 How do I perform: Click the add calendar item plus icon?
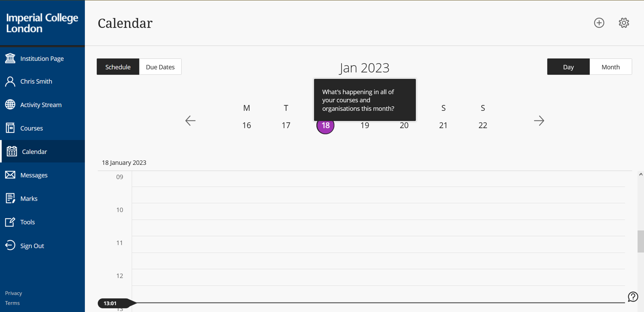[599, 23]
